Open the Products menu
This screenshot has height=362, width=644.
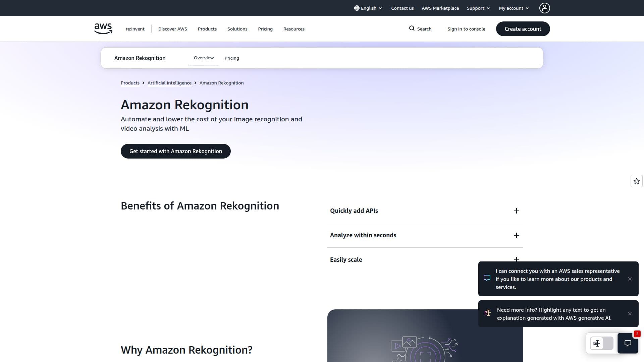click(207, 29)
